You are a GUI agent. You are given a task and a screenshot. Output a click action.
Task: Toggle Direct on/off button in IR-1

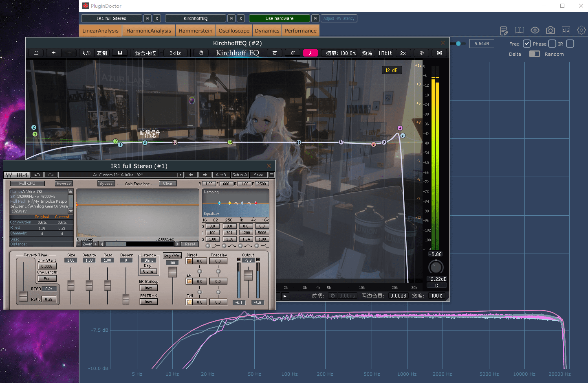(x=189, y=261)
